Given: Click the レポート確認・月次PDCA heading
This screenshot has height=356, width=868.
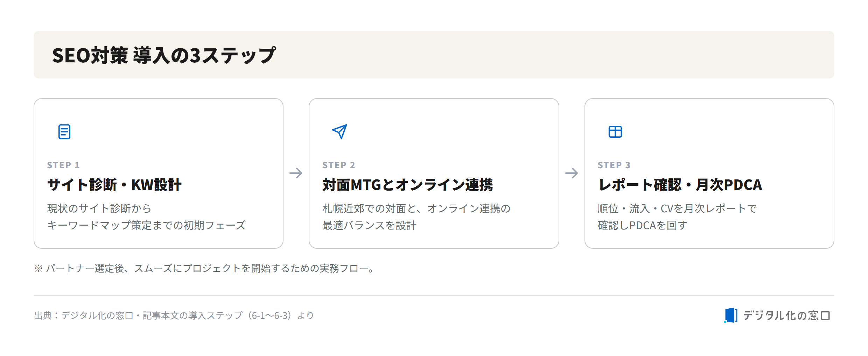Looking at the screenshot, I should click(x=680, y=185).
